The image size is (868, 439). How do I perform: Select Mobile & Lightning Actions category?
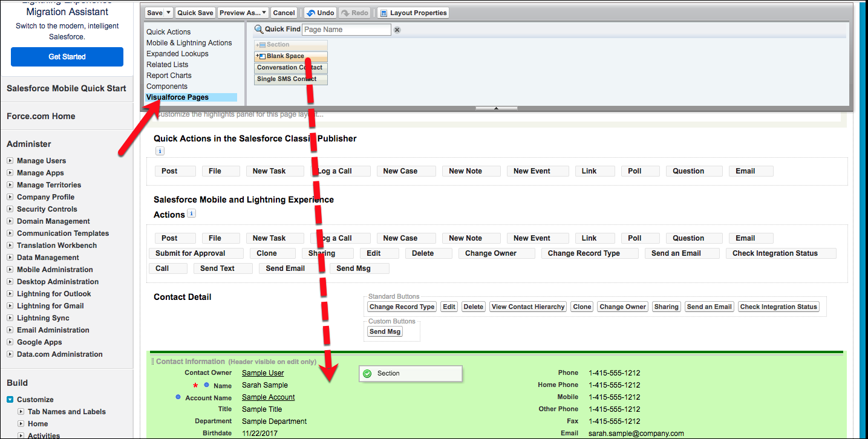click(x=189, y=43)
